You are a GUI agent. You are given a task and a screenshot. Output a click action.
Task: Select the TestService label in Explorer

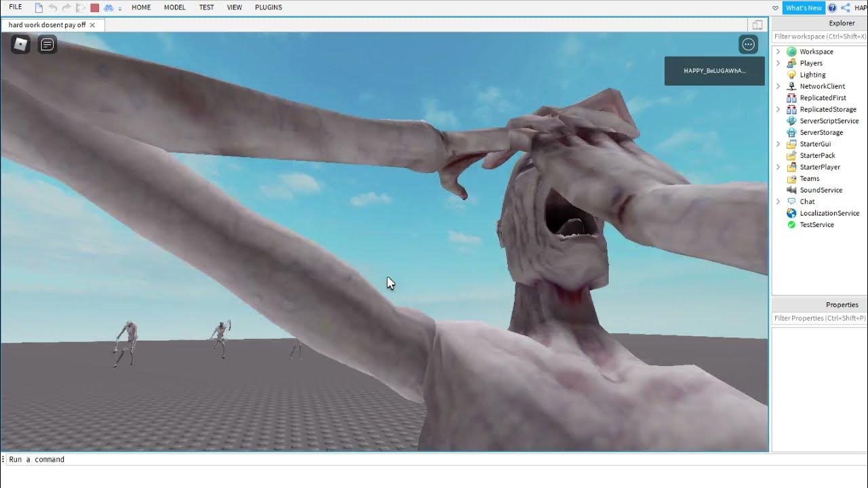pyautogui.click(x=816, y=224)
